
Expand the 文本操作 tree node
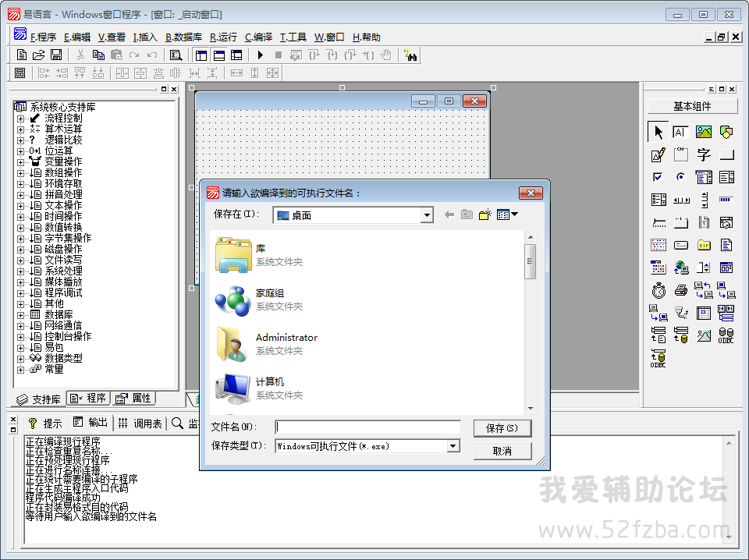[20, 206]
